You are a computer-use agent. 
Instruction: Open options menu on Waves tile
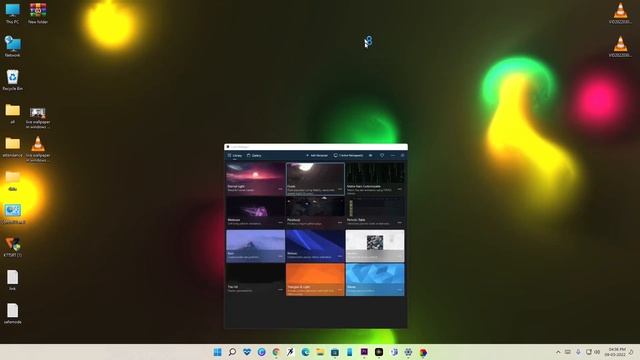coord(400,289)
